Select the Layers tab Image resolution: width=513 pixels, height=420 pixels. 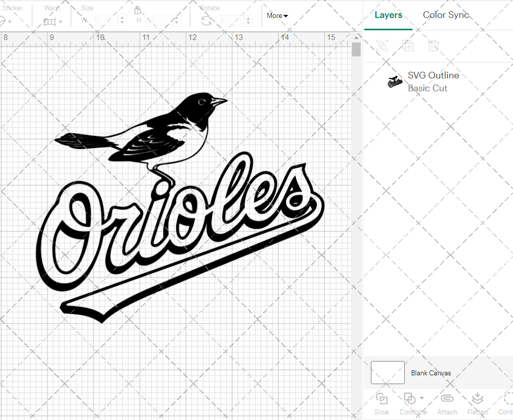(388, 15)
